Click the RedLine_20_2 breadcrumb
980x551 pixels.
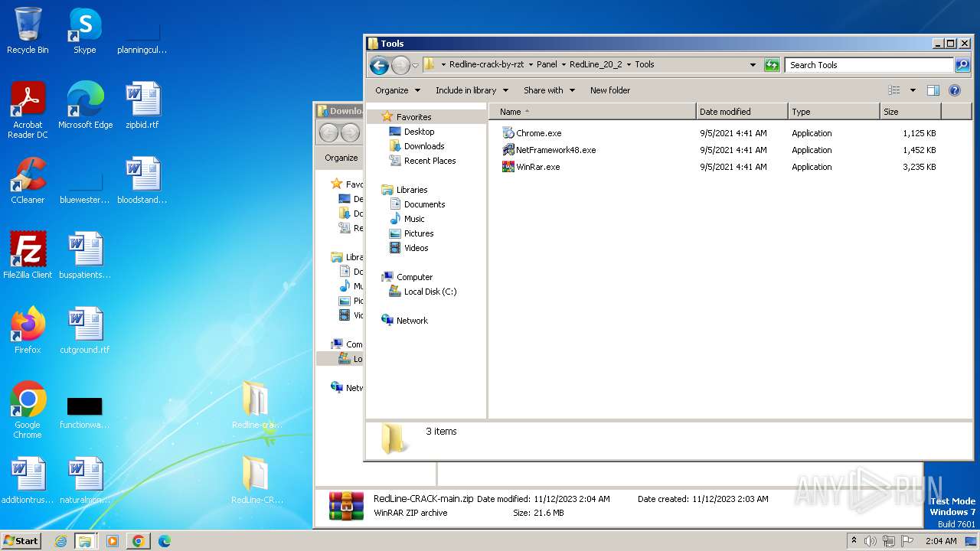(596, 65)
